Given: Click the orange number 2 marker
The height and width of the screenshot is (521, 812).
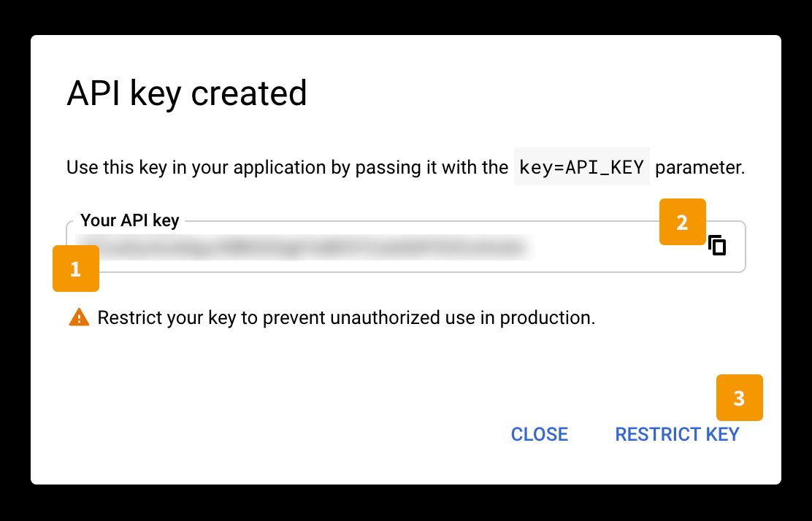Looking at the screenshot, I should pyautogui.click(x=683, y=222).
